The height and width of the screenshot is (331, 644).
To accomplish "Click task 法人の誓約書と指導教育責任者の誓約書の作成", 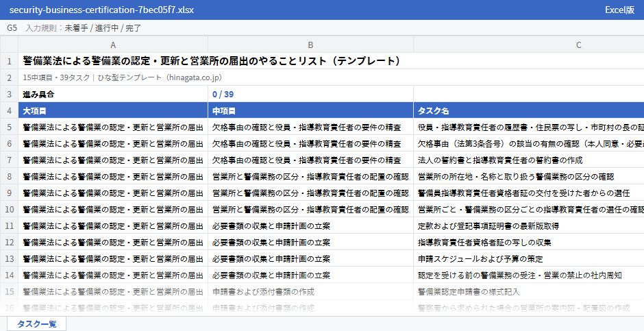I will tap(529, 160).
